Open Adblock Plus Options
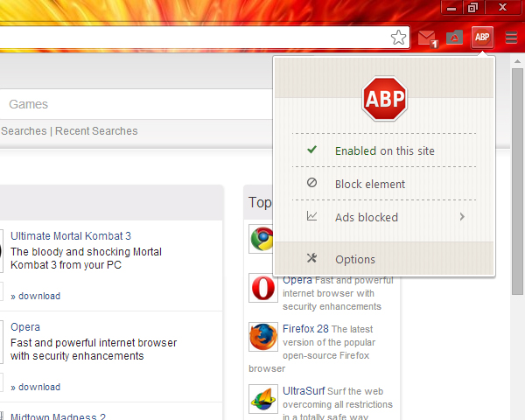The width and height of the screenshot is (525, 420). pos(384,259)
